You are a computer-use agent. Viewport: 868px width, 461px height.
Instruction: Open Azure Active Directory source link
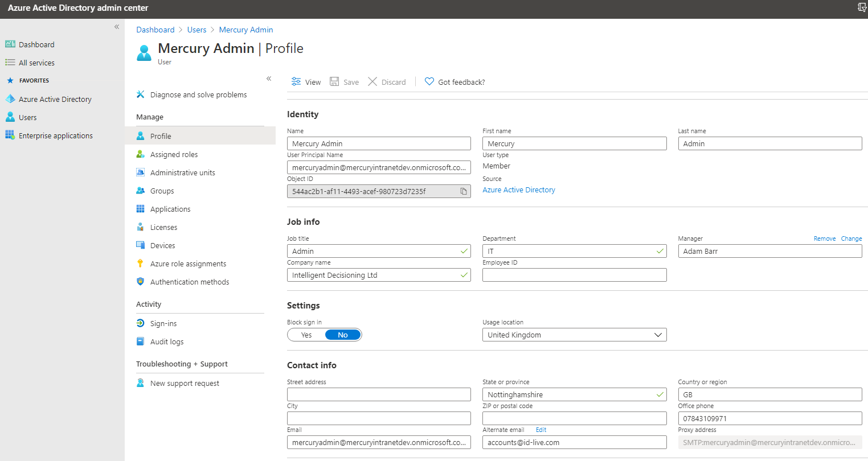519,190
